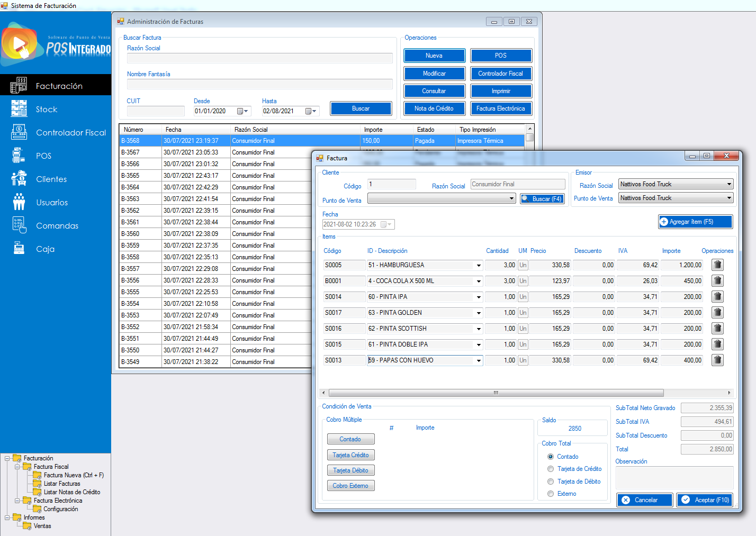Click the Modificar button

[x=434, y=74]
